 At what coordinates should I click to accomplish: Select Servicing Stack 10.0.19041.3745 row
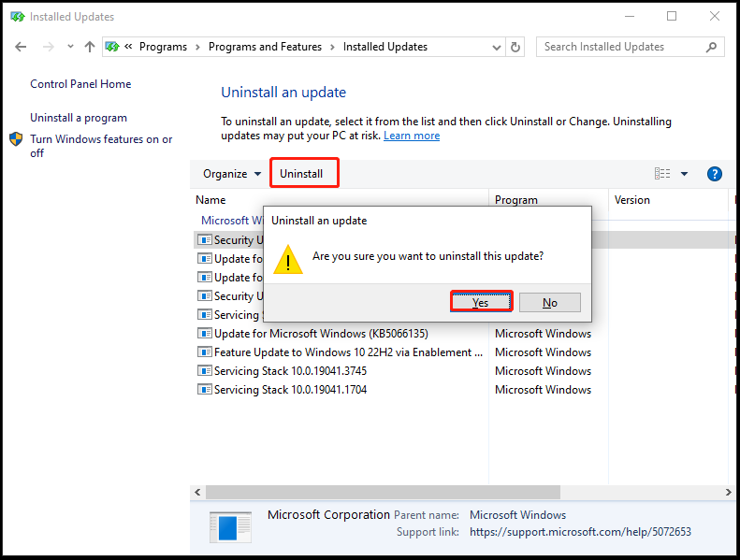290,371
